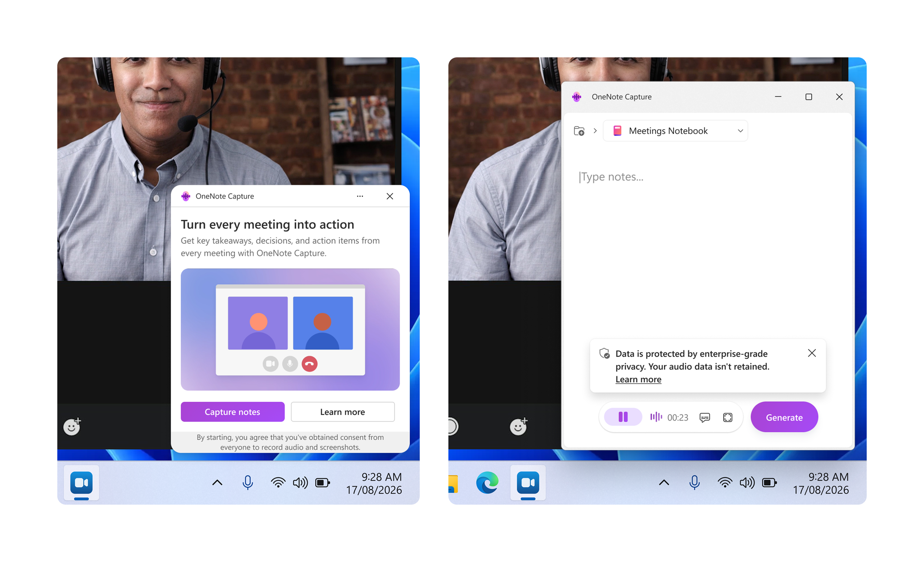The height and width of the screenshot is (562, 924).
Task: Open File Explorer in the right taskbar
Action: pyautogui.click(x=453, y=483)
